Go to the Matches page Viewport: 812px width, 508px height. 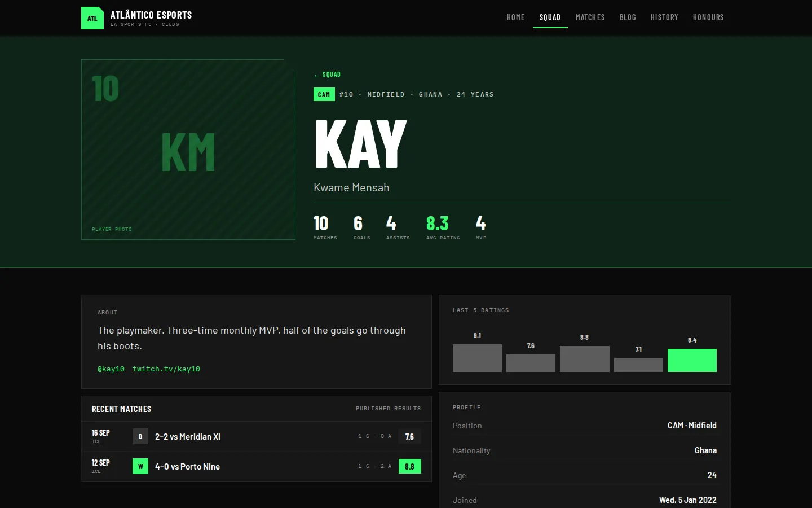590,17
